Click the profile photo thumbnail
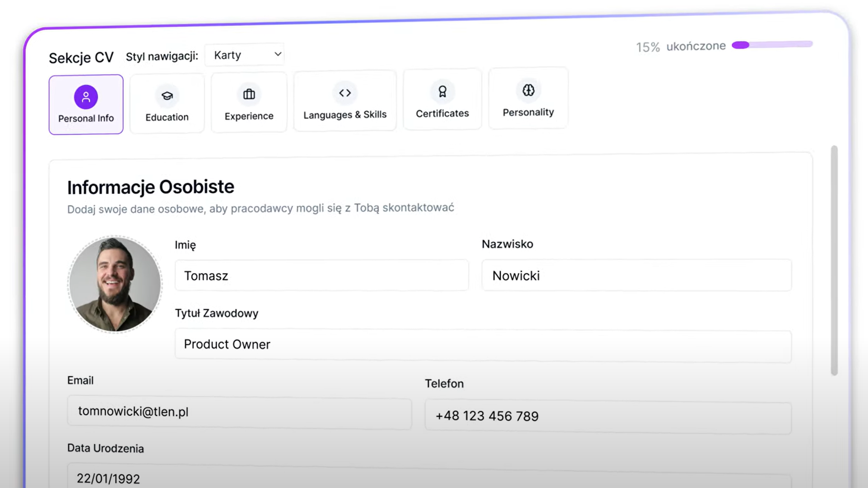This screenshot has width=868, height=488. point(115,284)
